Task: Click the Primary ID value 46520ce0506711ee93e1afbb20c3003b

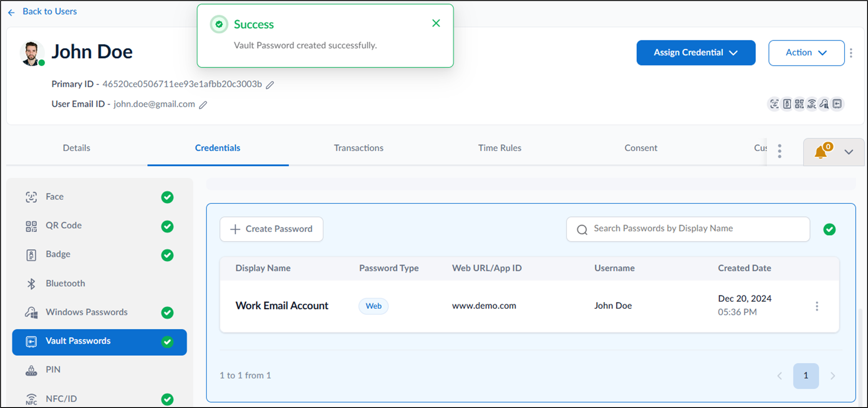Action: pyautogui.click(x=182, y=84)
